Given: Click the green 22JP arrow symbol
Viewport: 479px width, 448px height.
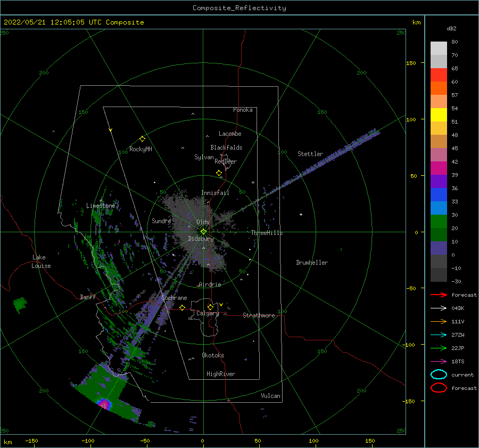Looking at the screenshot, I should (x=439, y=348).
